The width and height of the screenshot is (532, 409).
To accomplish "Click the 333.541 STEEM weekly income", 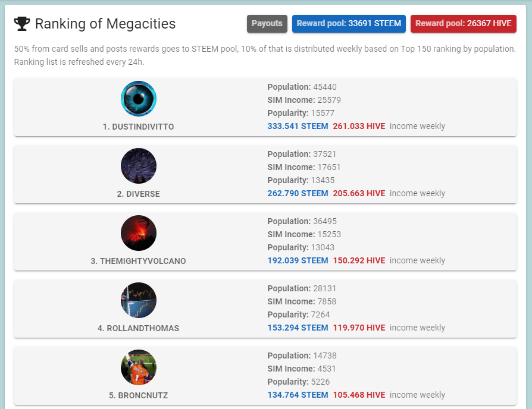I will coord(298,126).
